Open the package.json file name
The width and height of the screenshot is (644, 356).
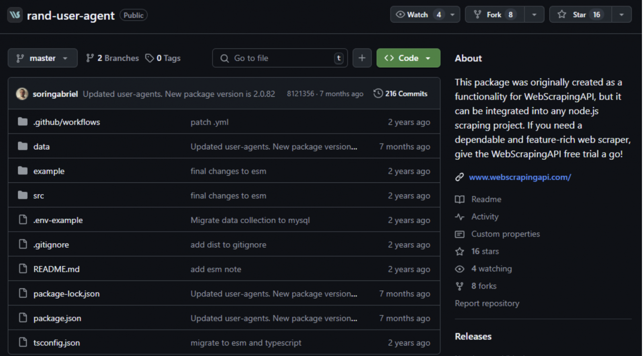tap(57, 319)
